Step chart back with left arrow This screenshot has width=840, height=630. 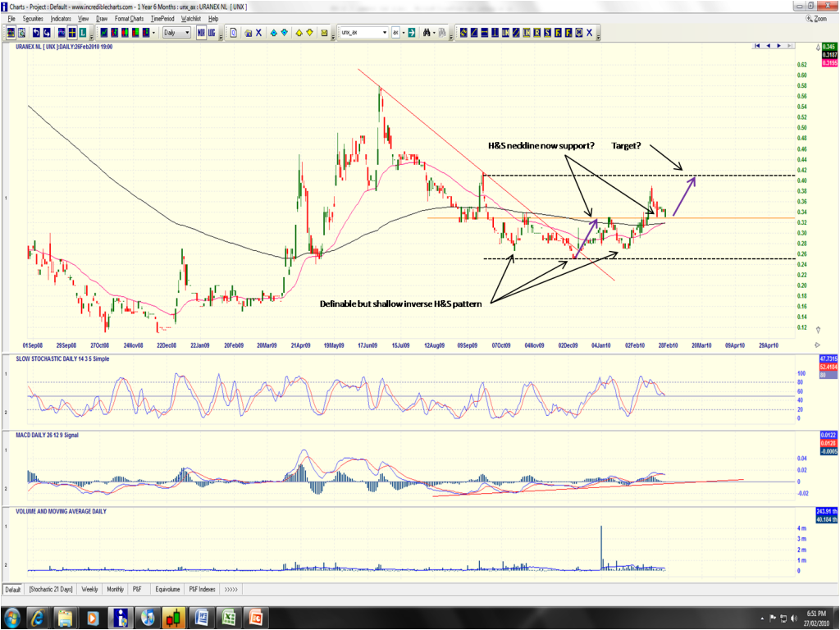768,46
